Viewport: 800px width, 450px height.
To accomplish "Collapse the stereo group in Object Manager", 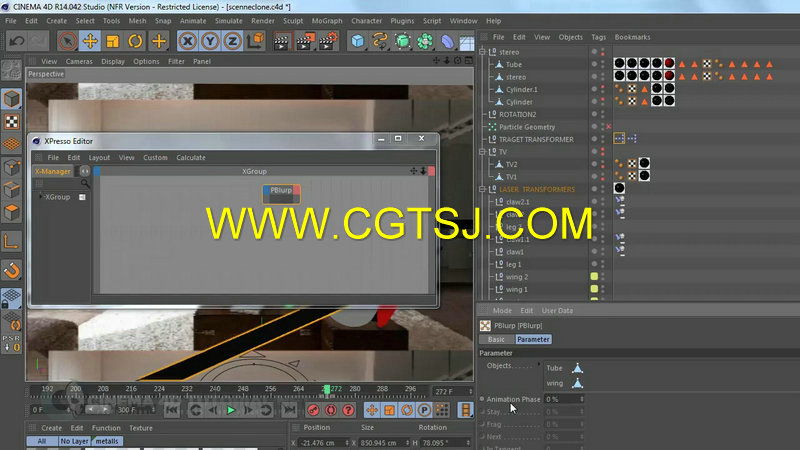I will (x=482, y=52).
